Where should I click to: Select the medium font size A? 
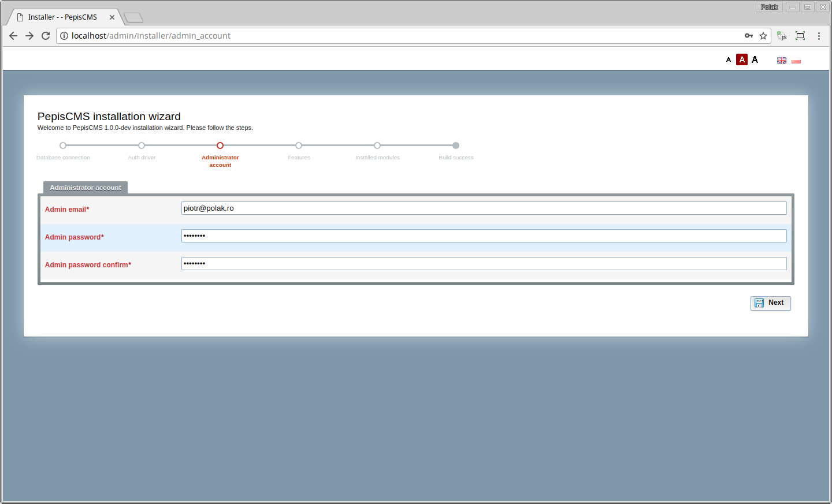(x=742, y=59)
